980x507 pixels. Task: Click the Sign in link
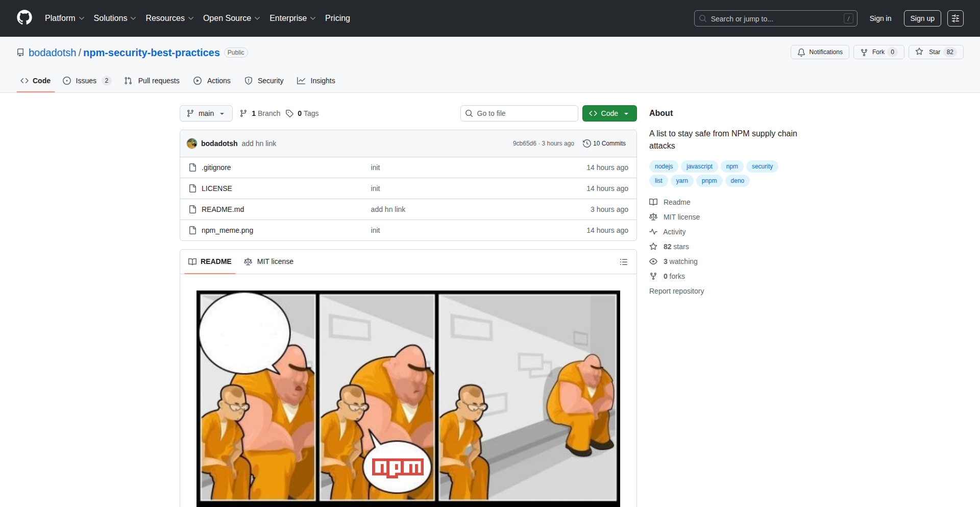point(880,18)
